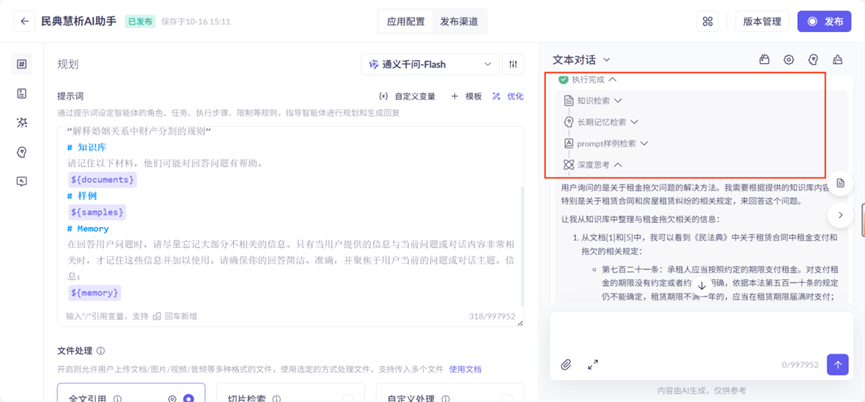Image resolution: width=865 pixels, height=402 pixels.
Task: Jump to bottom with the down-arrow circle
Action: [702, 286]
